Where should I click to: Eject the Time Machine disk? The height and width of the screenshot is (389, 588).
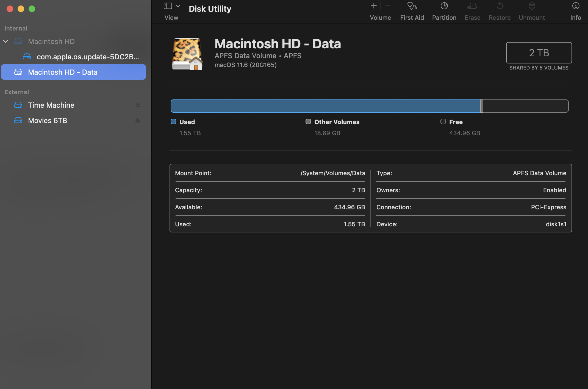click(138, 105)
